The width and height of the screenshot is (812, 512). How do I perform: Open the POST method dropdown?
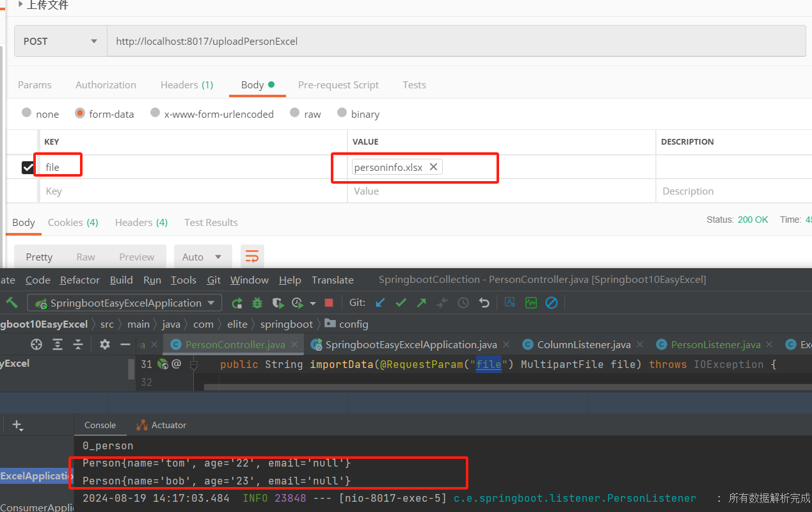tap(61, 41)
